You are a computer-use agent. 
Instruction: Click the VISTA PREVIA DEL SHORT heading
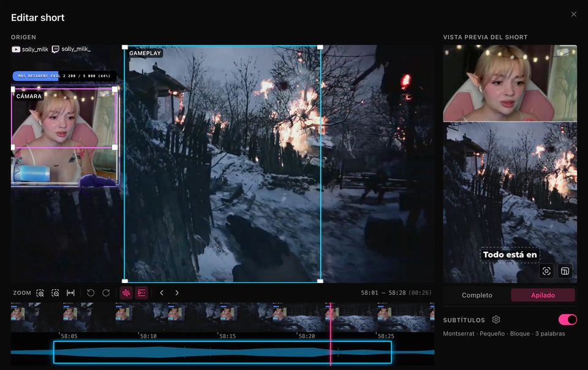pyautogui.click(x=485, y=37)
